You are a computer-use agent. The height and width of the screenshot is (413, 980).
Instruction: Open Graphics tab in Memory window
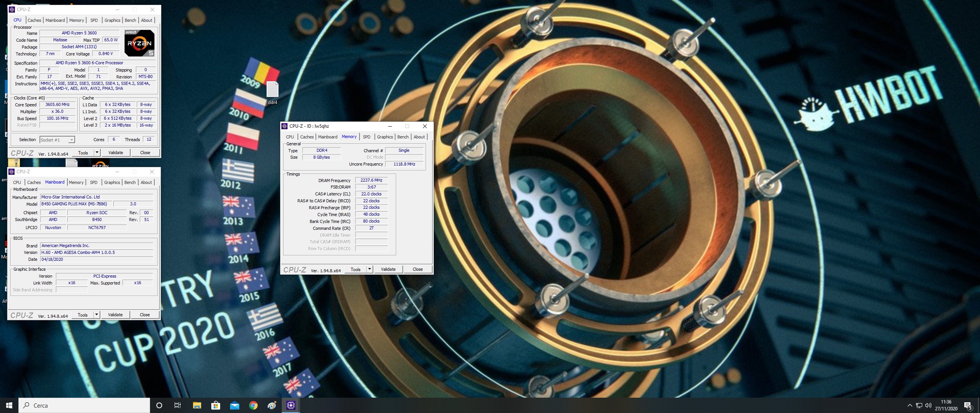pyautogui.click(x=385, y=137)
